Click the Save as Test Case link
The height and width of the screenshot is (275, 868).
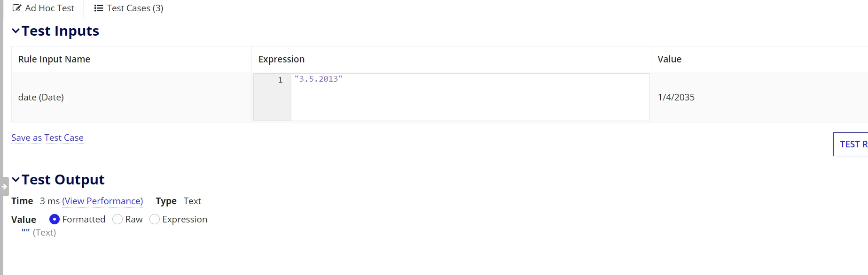[47, 137]
